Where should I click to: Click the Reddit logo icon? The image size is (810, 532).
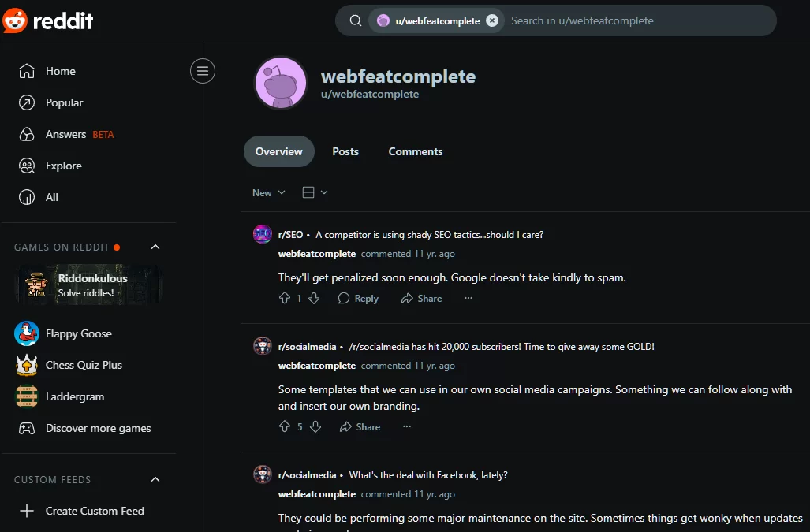[x=15, y=21]
